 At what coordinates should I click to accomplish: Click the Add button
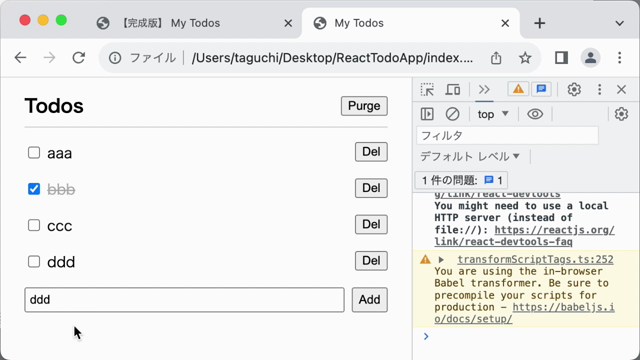point(369,300)
